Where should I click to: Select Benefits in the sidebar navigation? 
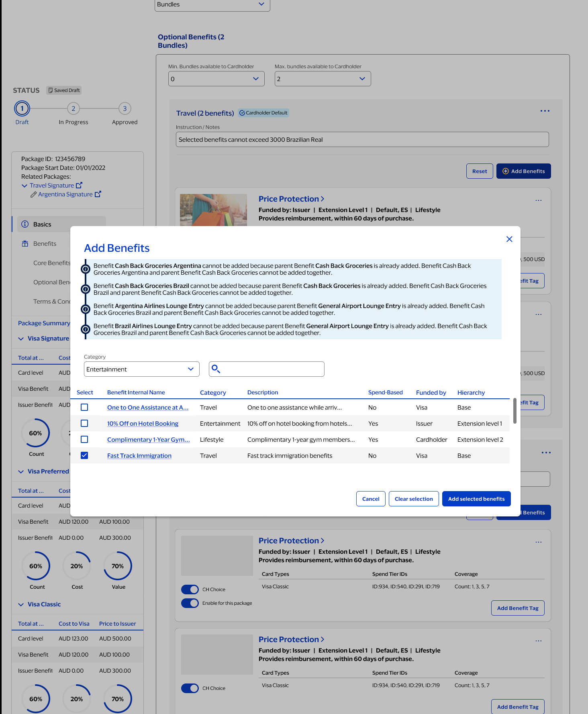coord(45,244)
